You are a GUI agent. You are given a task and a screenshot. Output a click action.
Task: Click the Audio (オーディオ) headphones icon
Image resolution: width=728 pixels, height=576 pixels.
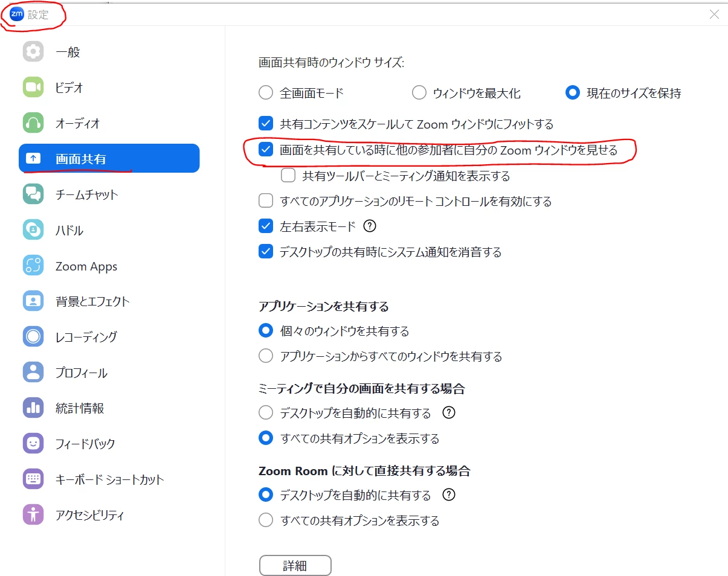33,123
